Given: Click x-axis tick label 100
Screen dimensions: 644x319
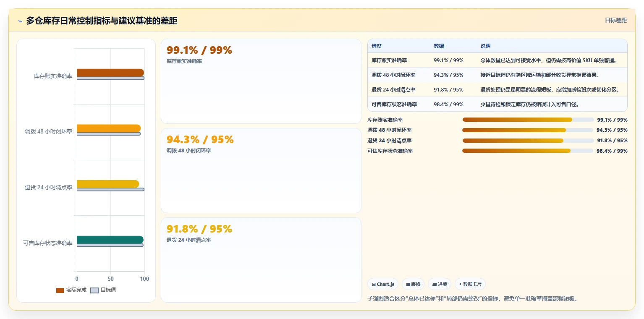Looking at the screenshot, I should point(144,279).
